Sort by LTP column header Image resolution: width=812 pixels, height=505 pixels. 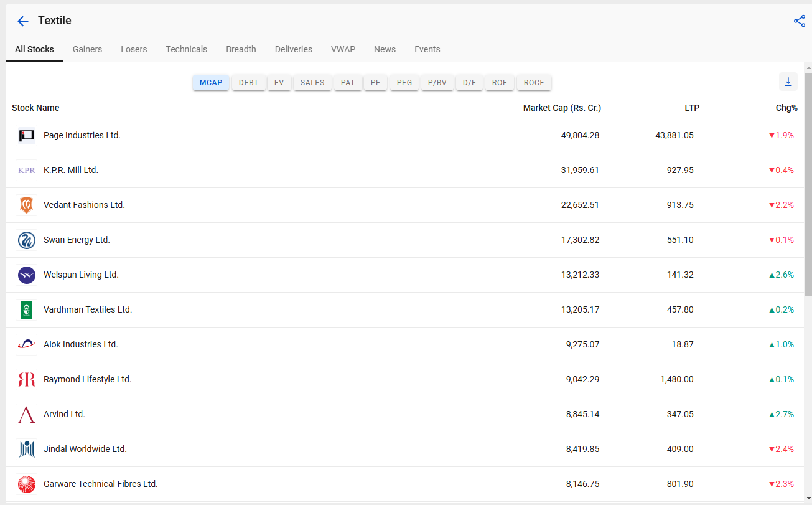692,108
